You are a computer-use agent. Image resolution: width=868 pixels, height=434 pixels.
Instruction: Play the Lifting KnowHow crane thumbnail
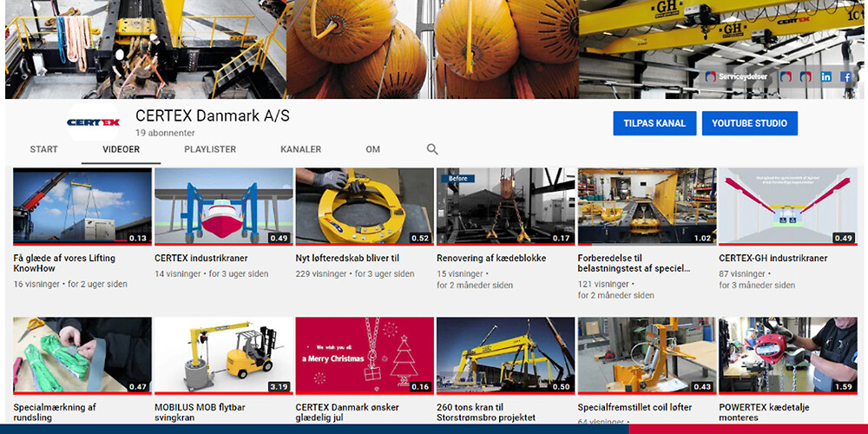(x=82, y=207)
